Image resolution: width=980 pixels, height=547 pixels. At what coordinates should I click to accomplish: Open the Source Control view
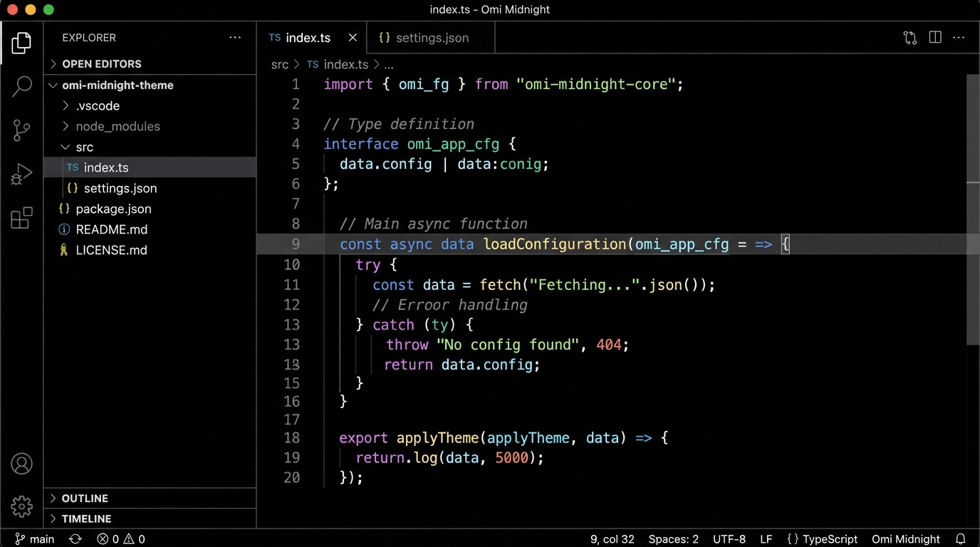pyautogui.click(x=21, y=130)
